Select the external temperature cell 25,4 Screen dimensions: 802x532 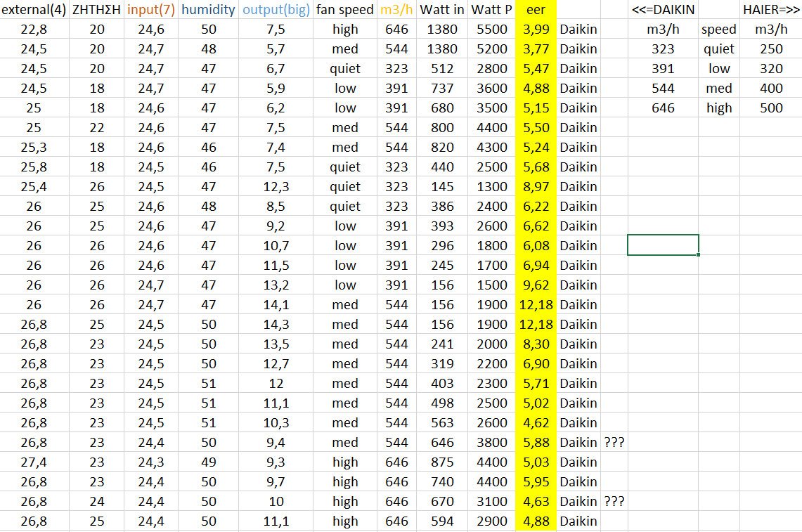(x=34, y=187)
